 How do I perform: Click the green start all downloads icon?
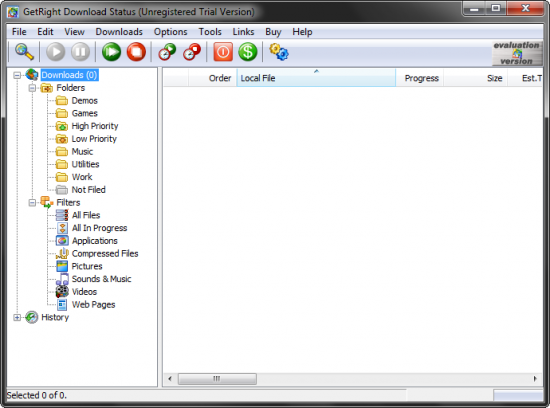click(x=111, y=52)
